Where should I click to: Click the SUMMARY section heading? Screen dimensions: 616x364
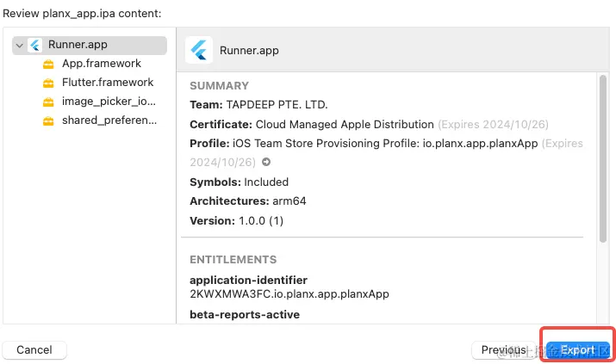pos(219,86)
